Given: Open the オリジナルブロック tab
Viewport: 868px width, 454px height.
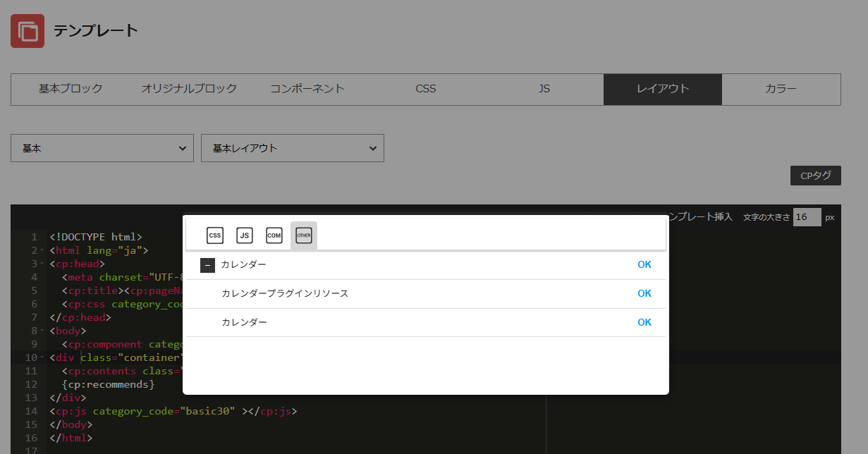Looking at the screenshot, I should [x=189, y=89].
